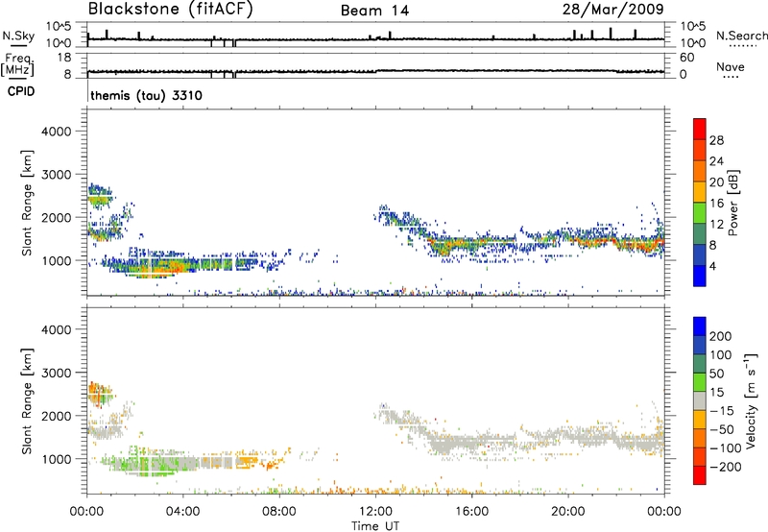Click the themis (tau) 3310 text
Viewport: 768px width, 532px height.
click(x=147, y=95)
